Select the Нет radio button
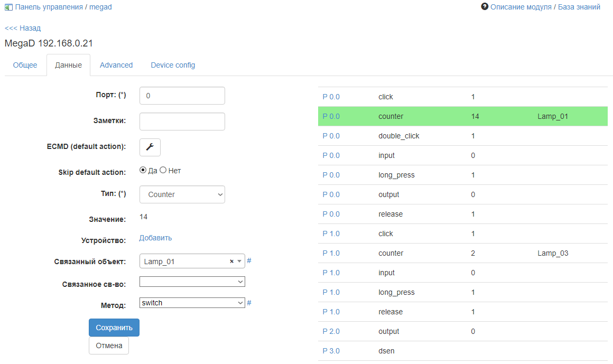 point(163,170)
